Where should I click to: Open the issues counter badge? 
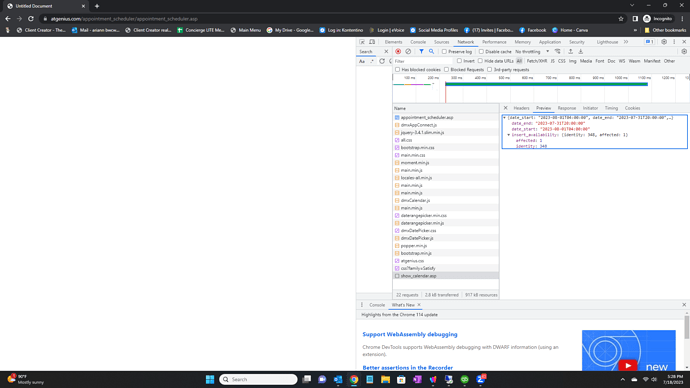(x=650, y=42)
